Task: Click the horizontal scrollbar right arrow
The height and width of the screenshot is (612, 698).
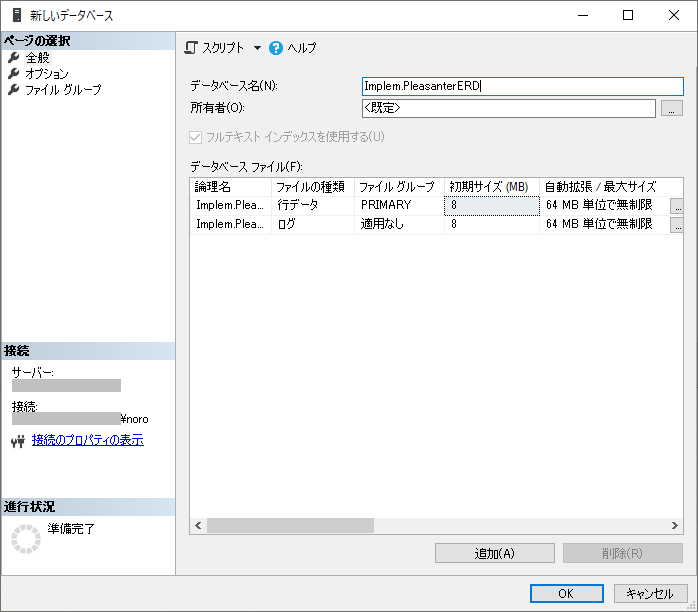Action: [675, 526]
